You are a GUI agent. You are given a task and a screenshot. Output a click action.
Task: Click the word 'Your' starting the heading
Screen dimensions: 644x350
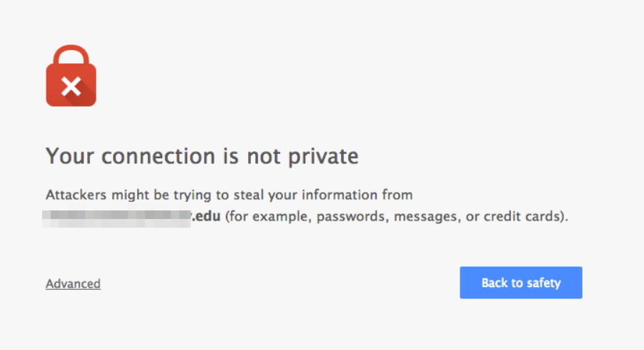point(70,156)
